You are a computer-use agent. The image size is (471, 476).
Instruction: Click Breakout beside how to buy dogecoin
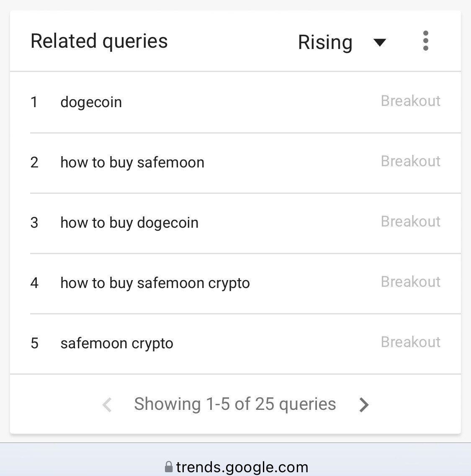411,221
